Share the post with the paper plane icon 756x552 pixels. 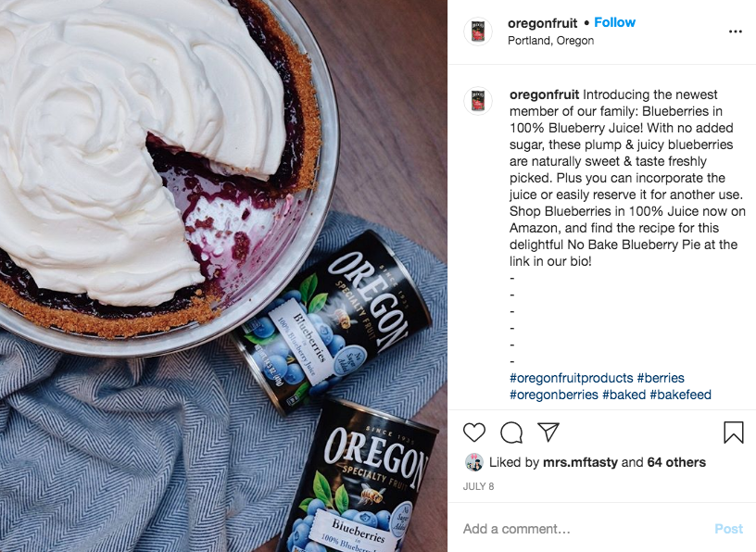tap(548, 432)
